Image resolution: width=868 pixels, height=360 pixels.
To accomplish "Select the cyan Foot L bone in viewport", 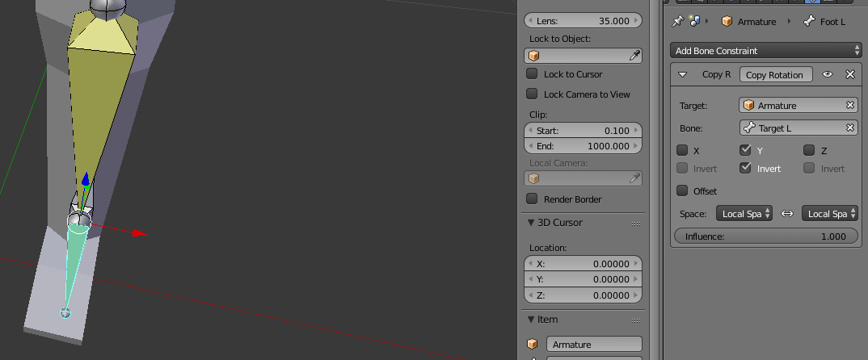I will [x=74, y=260].
